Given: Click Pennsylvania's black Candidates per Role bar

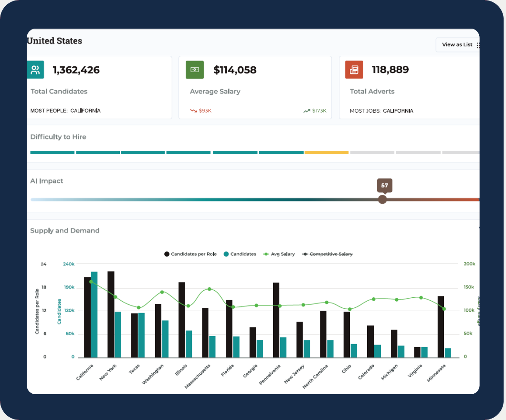Looking at the screenshot, I should point(276,320).
